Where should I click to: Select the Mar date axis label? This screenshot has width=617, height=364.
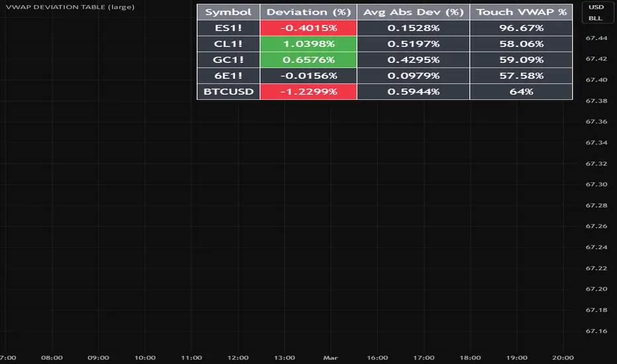click(x=330, y=357)
